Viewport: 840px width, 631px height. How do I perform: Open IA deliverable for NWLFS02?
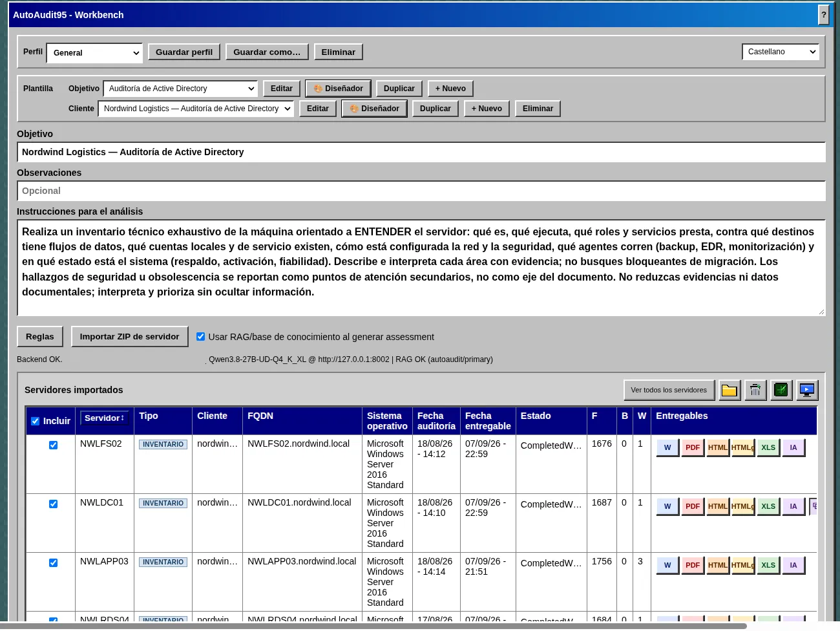(x=793, y=447)
